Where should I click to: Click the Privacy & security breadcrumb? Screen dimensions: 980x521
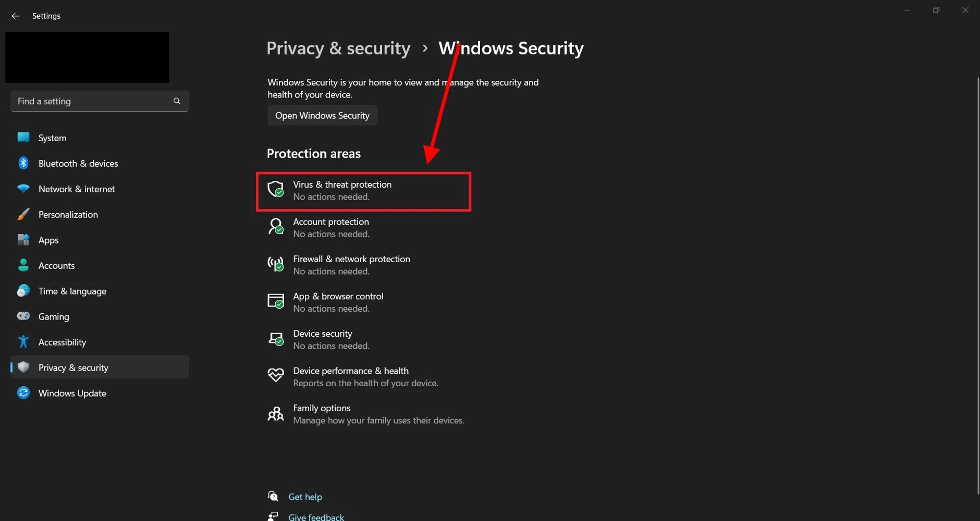(x=338, y=48)
